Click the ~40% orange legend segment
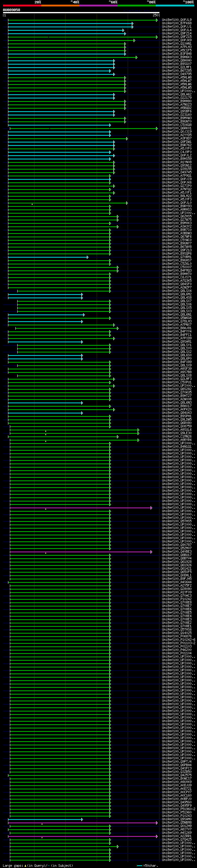197x868 pixels. (60, 6)
